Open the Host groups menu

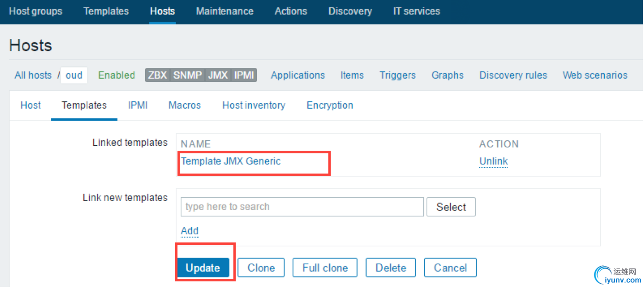[35, 11]
